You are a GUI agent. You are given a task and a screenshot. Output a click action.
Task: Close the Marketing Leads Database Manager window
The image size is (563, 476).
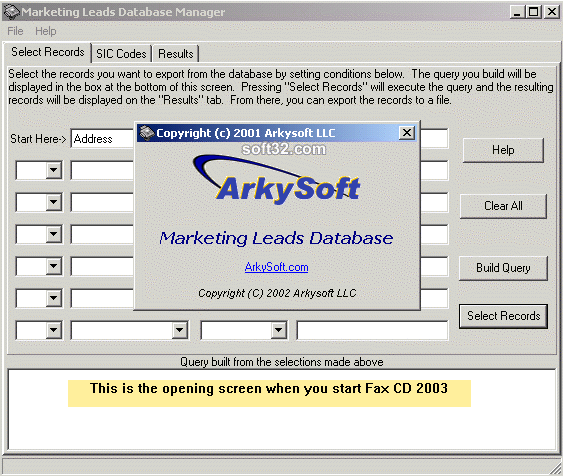coord(552,12)
